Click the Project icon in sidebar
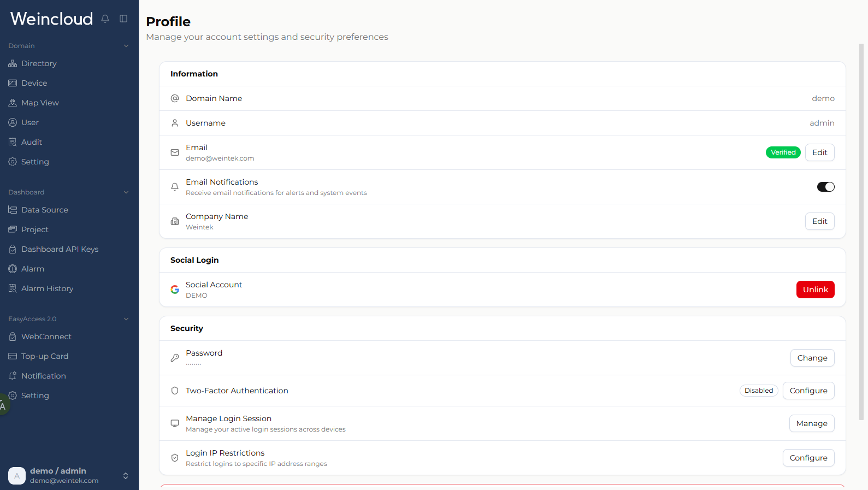 13,229
